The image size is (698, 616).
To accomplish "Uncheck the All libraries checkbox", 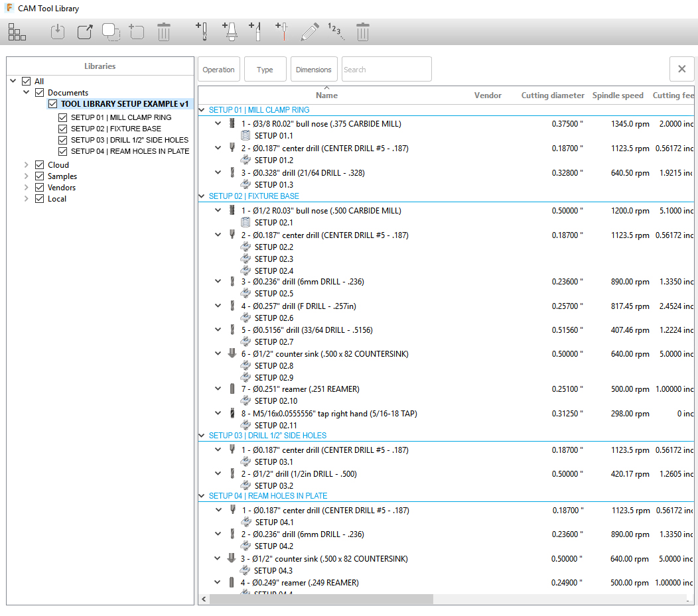I will tap(27, 81).
